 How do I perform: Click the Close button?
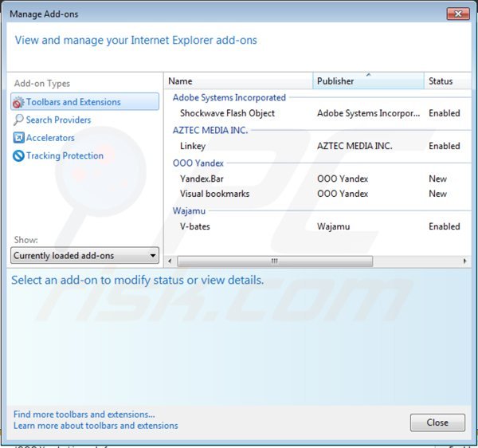(x=437, y=422)
